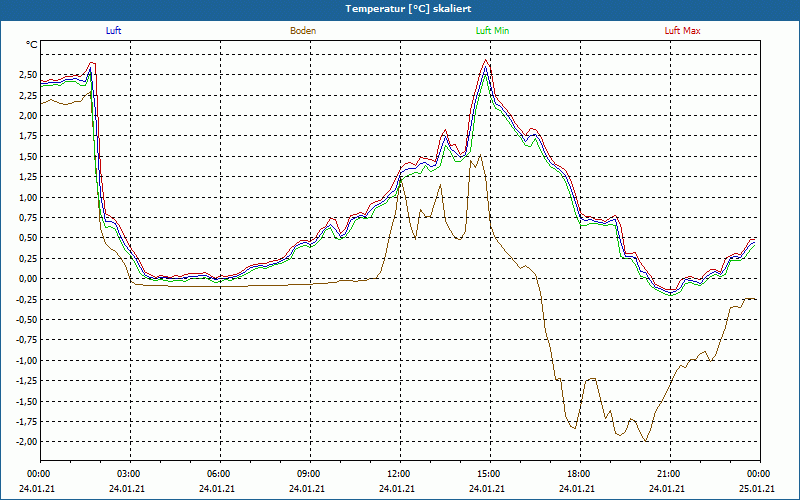Click the 09:00 time axis label

(310, 474)
